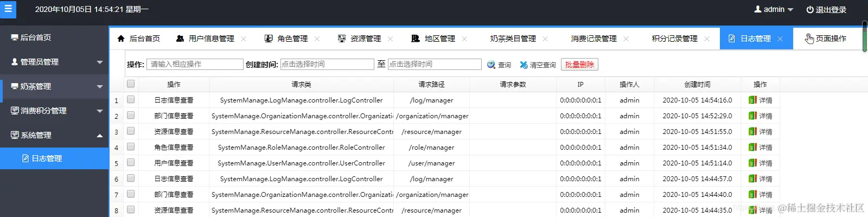This screenshot has height=217, width=868.
Task: Open 详情 for the 14:44:57 log entry
Action: pyautogui.click(x=761, y=179)
